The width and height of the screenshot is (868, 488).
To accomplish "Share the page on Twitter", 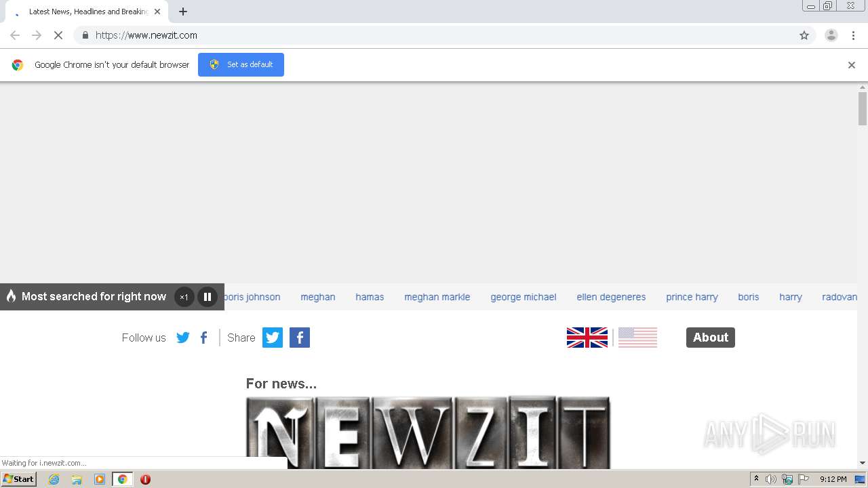I will click(273, 338).
